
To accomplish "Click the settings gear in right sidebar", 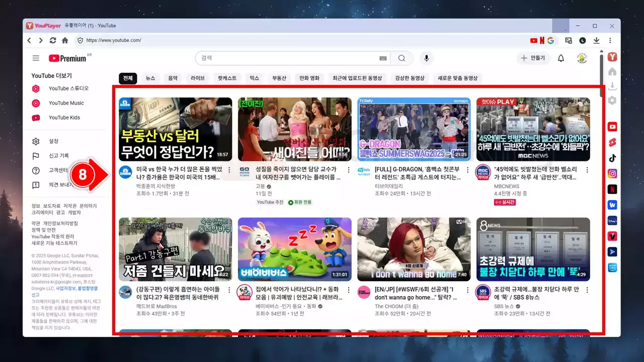I will pyautogui.click(x=612, y=101).
